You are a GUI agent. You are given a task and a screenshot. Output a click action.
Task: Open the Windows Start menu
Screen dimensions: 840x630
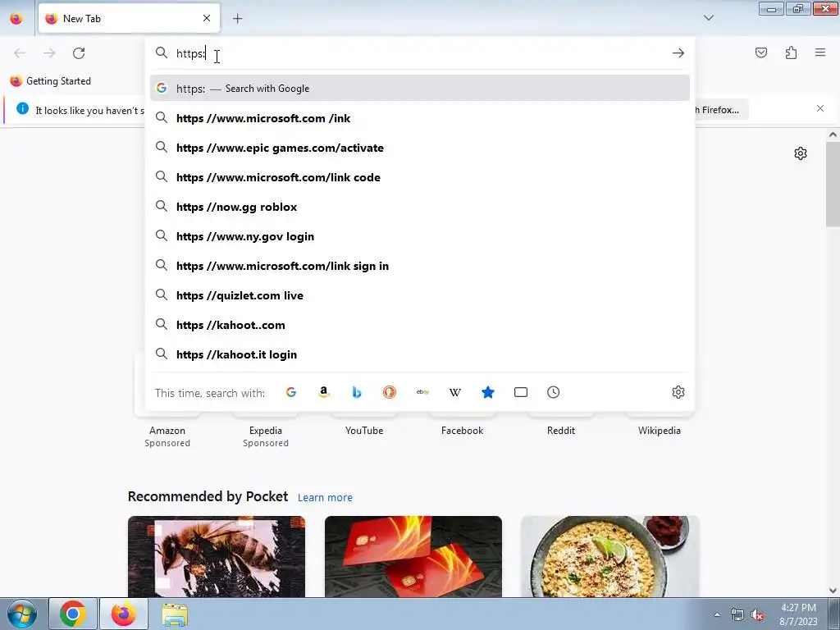[x=22, y=614]
